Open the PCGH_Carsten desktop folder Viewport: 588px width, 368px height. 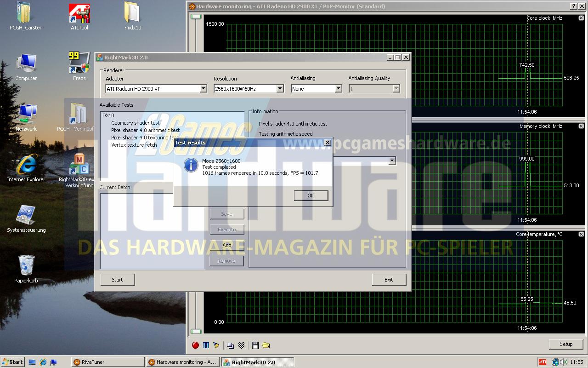click(x=26, y=17)
